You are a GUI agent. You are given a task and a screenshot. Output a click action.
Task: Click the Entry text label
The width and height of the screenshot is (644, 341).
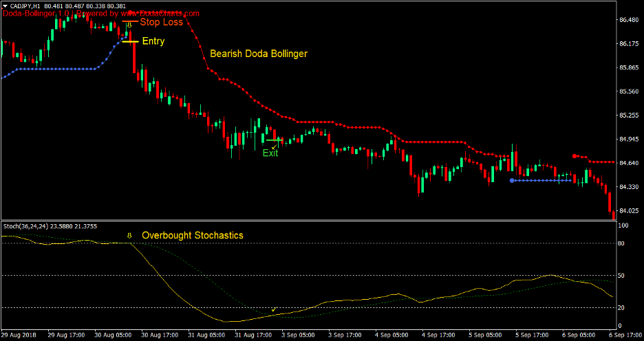coord(153,41)
